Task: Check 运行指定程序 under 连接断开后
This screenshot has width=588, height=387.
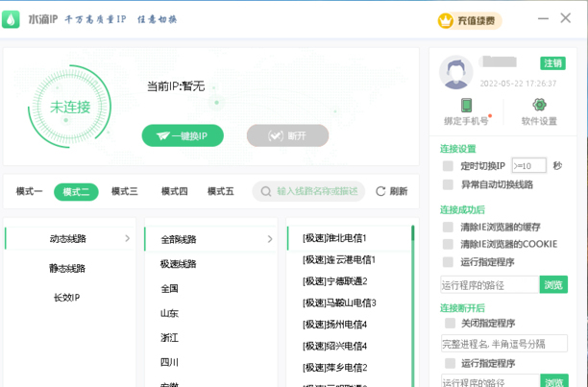Action: (450, 363)
